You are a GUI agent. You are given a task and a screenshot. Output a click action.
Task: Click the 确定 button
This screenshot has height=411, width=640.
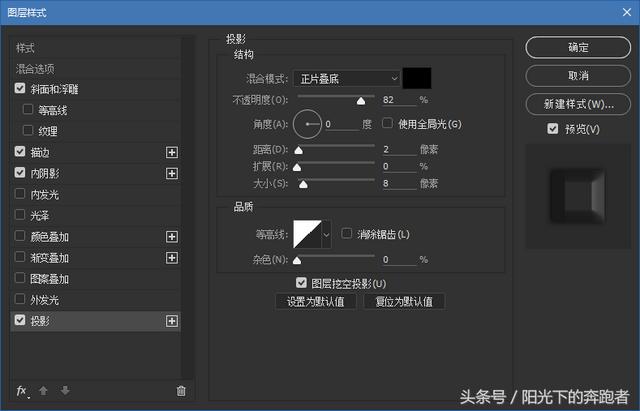coord(578,47)
